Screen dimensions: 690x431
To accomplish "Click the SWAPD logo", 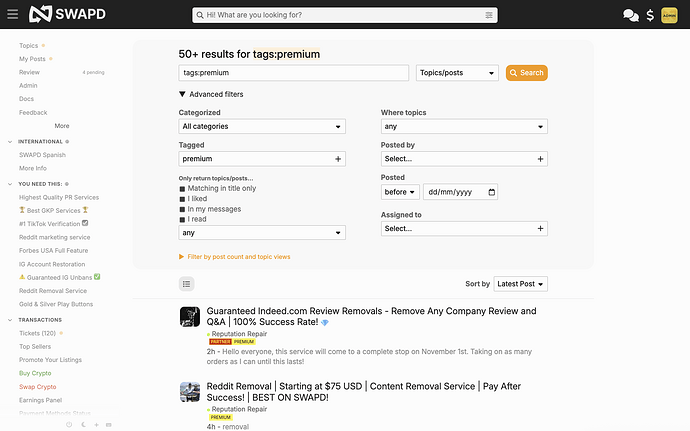I will tap(67, 14).
